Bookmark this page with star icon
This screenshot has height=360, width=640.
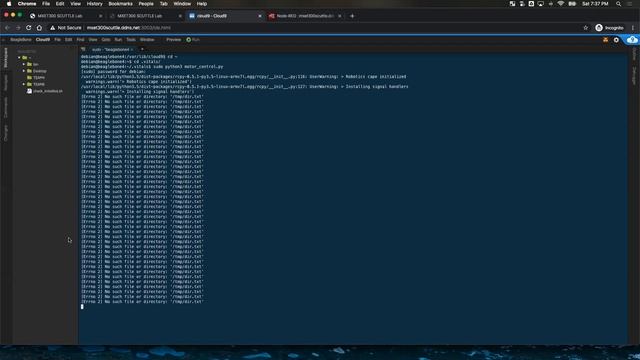pos(586,28)
